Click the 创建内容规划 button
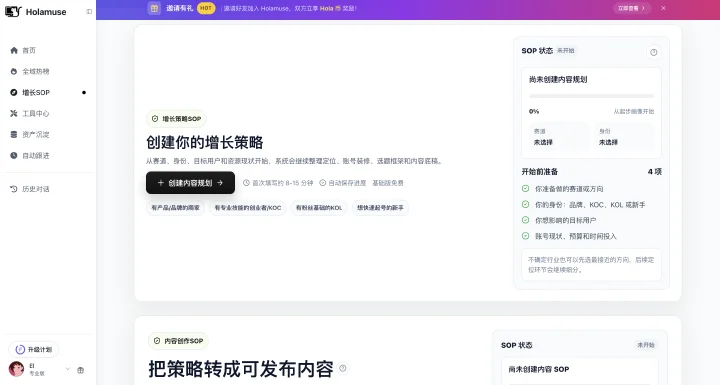 (x=191, y=183)
